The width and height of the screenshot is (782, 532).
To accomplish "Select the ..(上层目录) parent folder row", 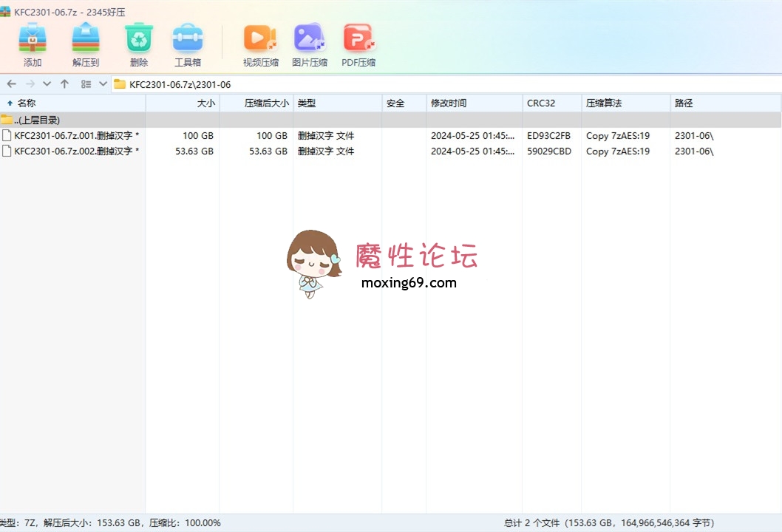I will click(390, 120).
